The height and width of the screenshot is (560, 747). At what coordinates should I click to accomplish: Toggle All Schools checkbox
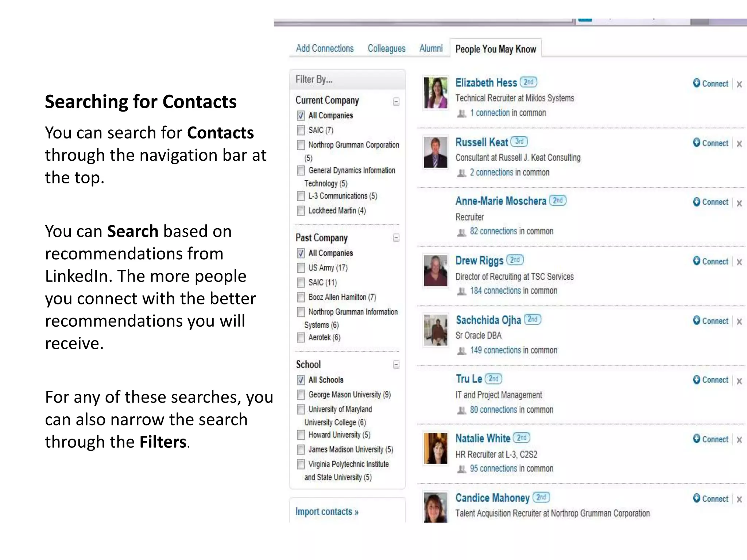301,380
